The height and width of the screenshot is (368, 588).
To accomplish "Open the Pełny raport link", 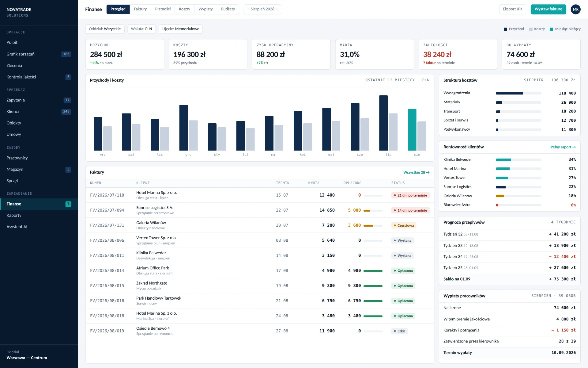I will (x=563, y=147).
